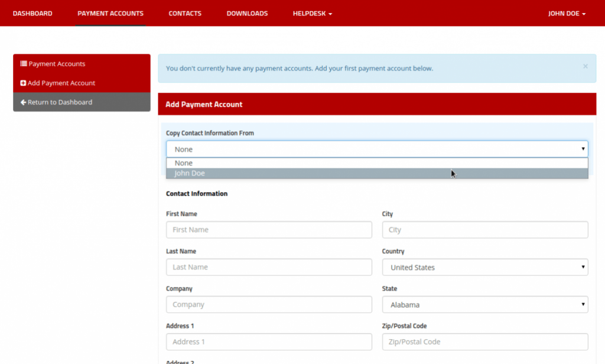
Task: Focus the City field
Action: coord(485,230)
